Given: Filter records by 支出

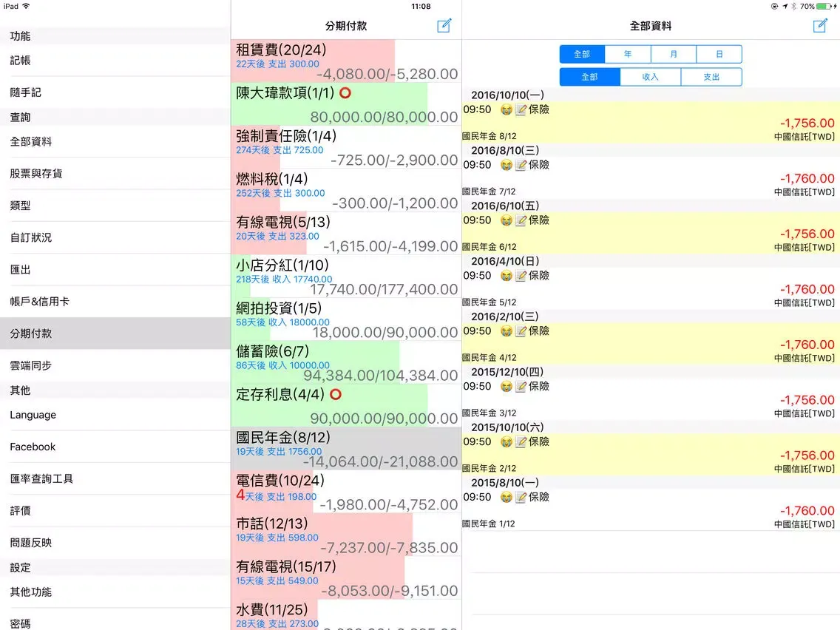Looking at the screenshot, I should click(711, 77).
